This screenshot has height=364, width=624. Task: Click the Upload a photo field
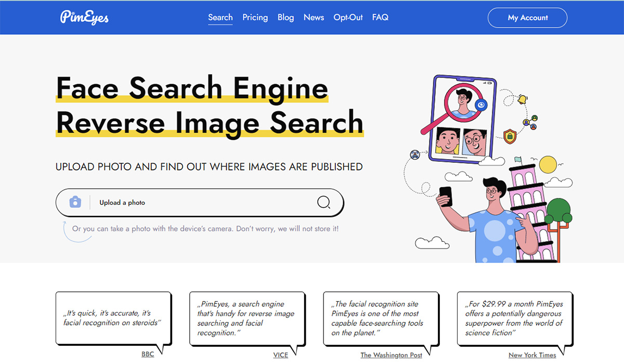click(200, 202)
